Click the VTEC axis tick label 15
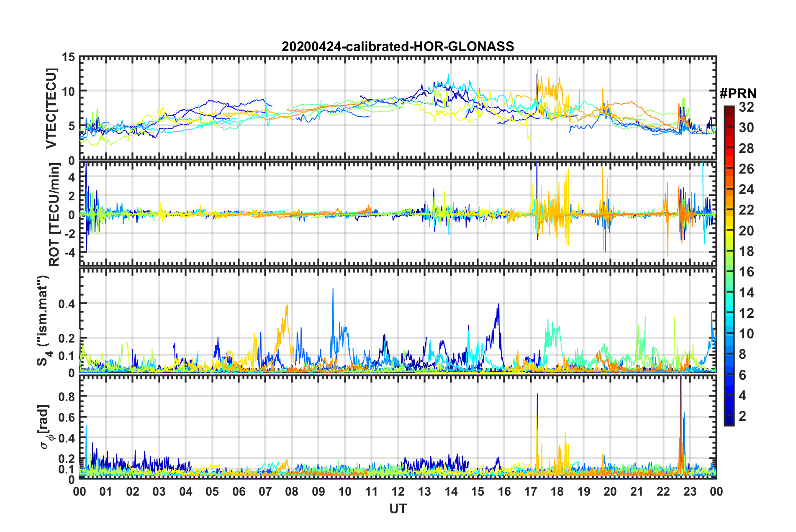The height and width of the screenshot is (532, 796). 69,57
